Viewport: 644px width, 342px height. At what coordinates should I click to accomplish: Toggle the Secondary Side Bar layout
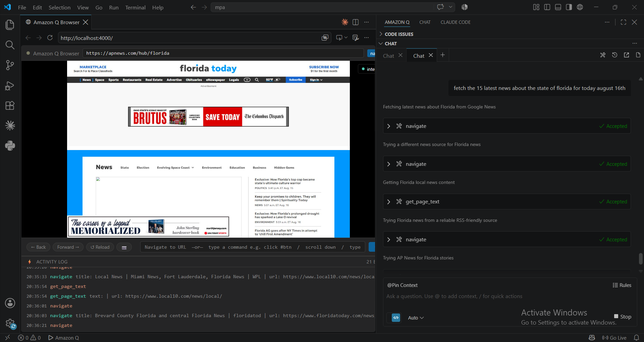click(x=569, y=7)
